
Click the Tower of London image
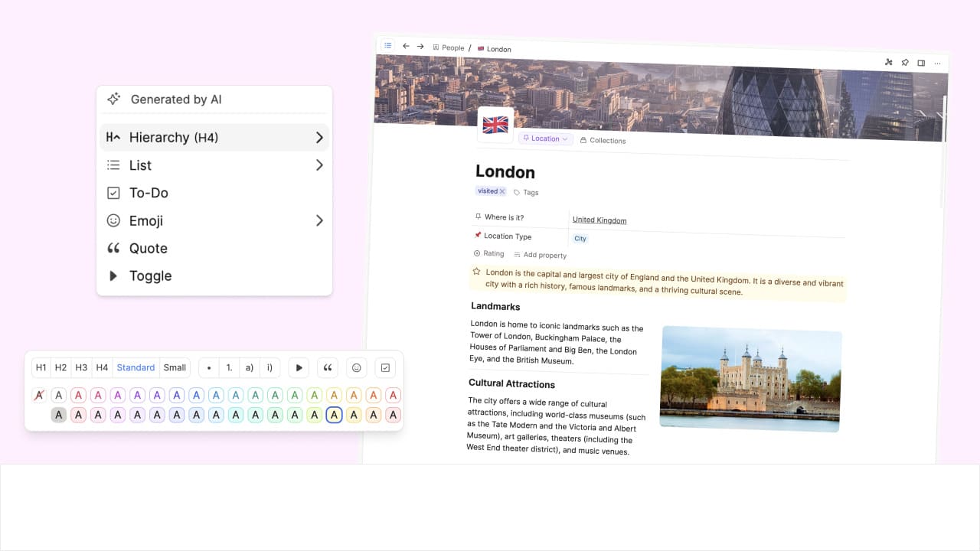(x=750, y=379)
